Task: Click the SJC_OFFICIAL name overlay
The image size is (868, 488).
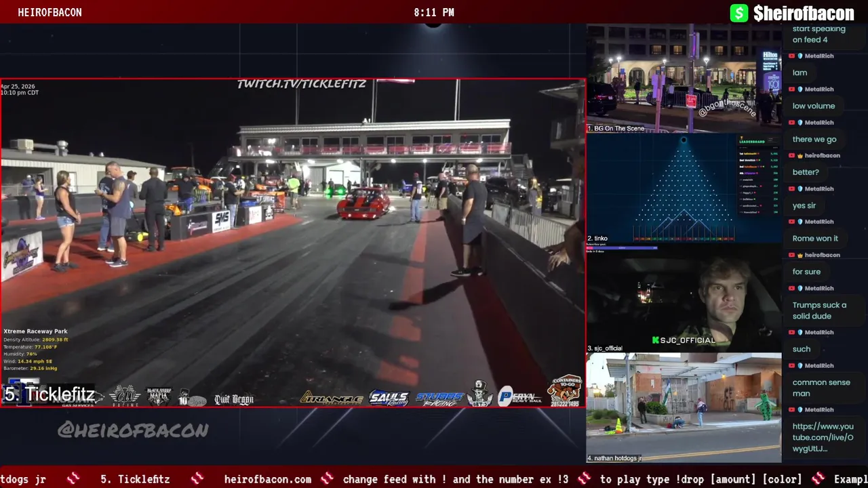Action: coord(688,340)
